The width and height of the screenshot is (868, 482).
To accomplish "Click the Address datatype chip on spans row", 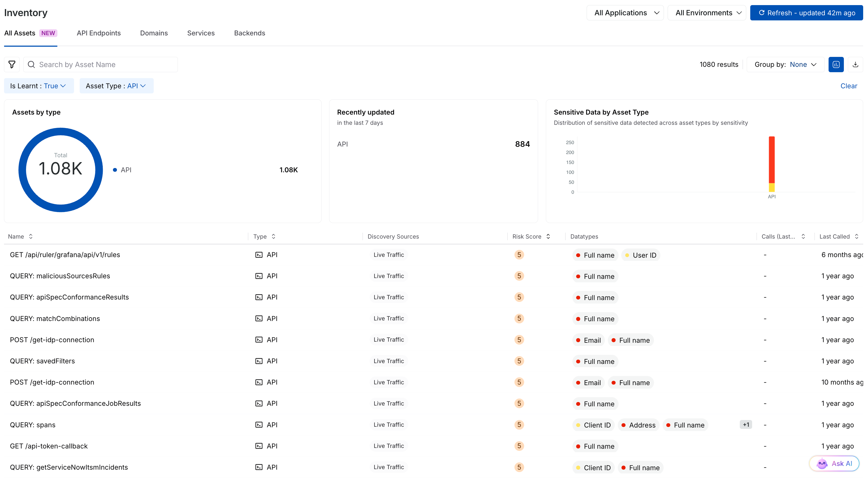I will tap(639, 425).
